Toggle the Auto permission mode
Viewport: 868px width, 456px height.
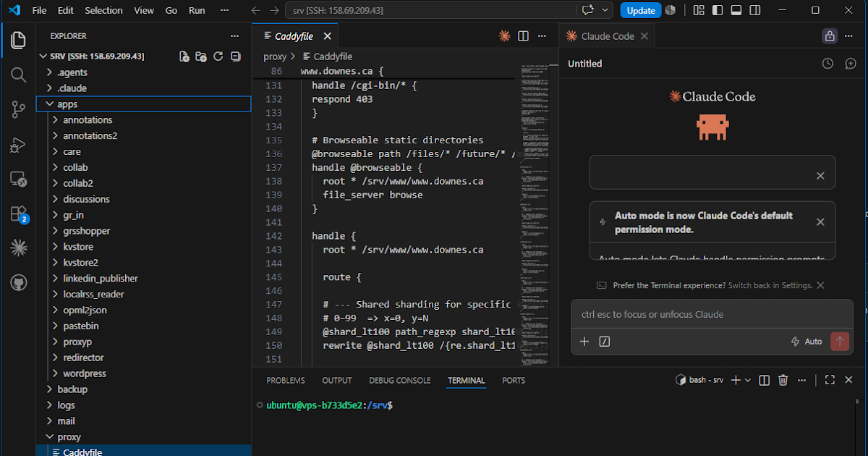(x=807, y=342)
